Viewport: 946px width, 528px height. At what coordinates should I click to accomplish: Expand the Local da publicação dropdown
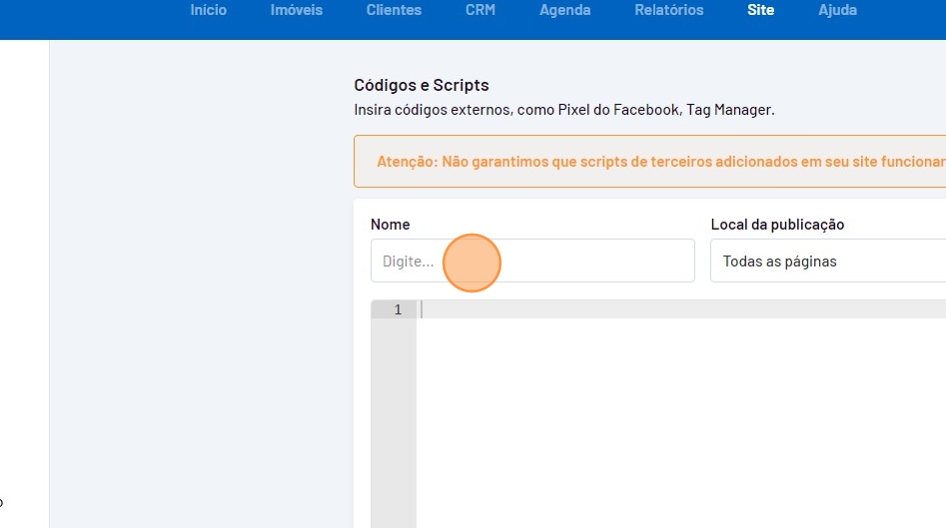[x=828, y=261]
